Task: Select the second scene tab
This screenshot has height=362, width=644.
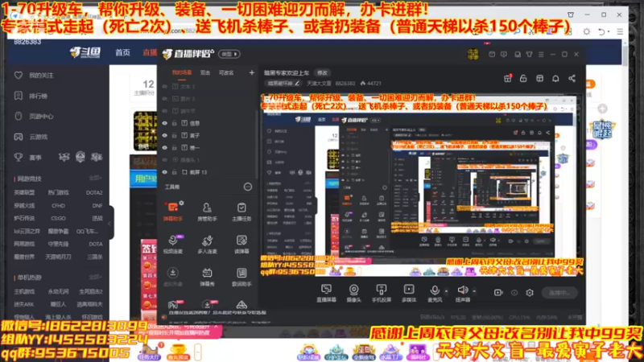Action: [205, 72]
